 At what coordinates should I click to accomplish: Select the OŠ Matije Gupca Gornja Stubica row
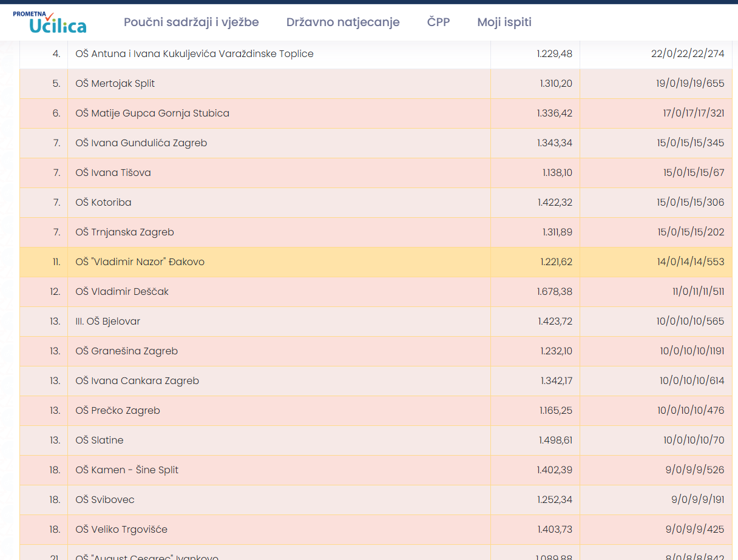click(152, 113)
